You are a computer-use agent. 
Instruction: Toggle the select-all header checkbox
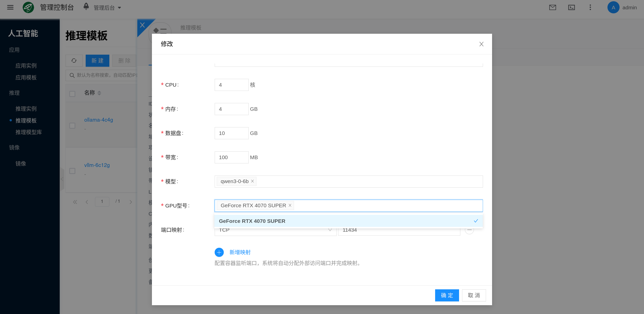coord(72,94)
